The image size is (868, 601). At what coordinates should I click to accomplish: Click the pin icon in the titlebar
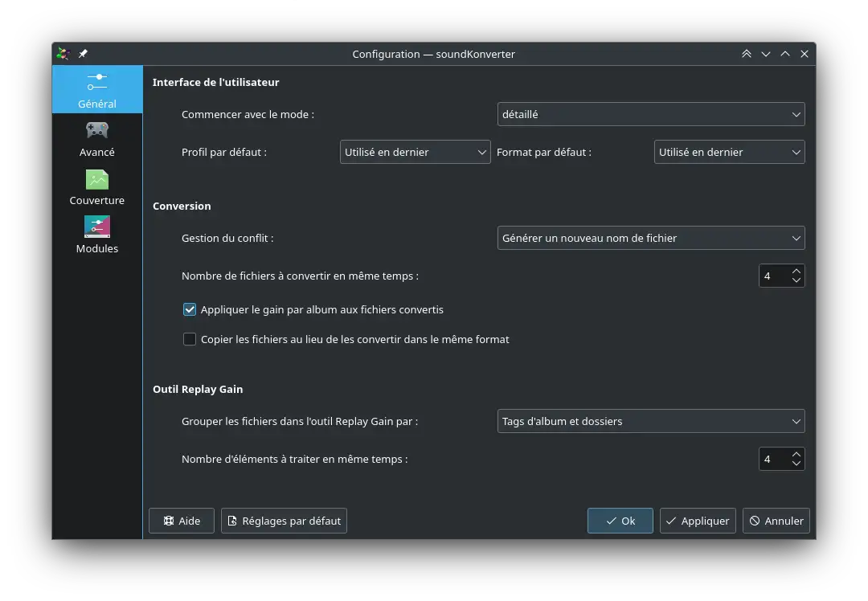pos(82,54)
